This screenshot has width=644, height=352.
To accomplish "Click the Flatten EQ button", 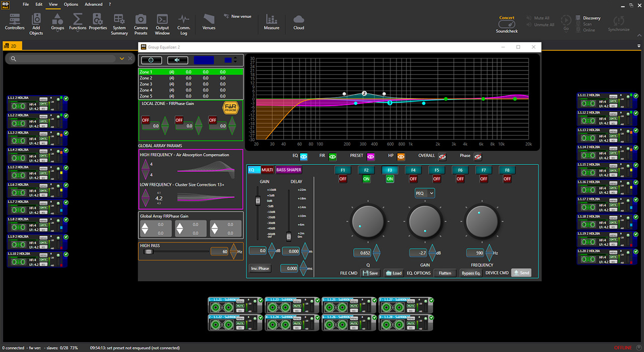I will [x=445, y=273].
